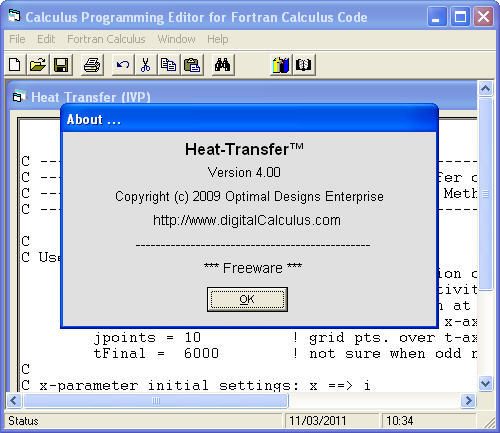Click the colored books toolbar icon
The image size is (500, 433).
(281, 65)
